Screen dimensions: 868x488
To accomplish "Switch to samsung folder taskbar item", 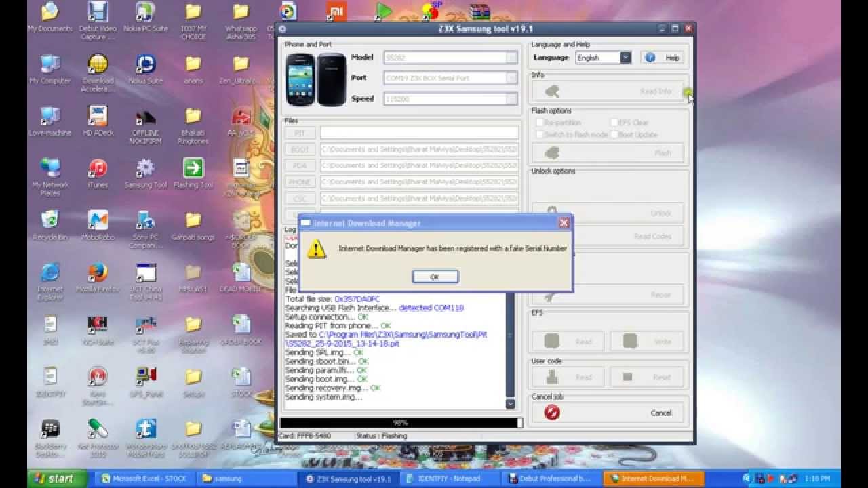I will 248,479.
